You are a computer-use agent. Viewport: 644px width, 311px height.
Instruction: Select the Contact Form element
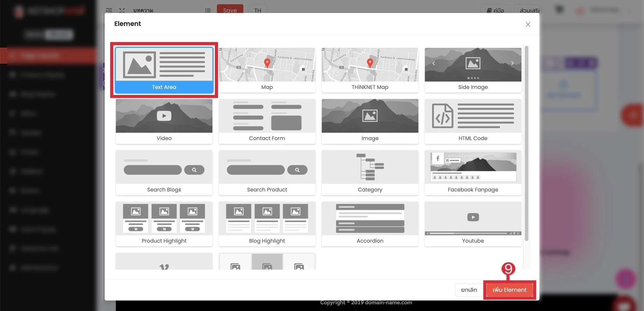pyautogui.click(x=267, y=121)
